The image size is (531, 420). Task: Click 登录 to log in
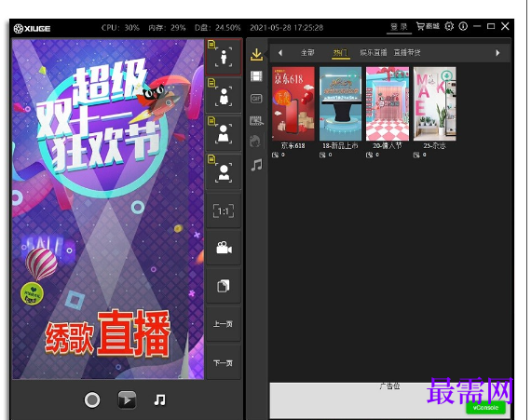(399, 27)
